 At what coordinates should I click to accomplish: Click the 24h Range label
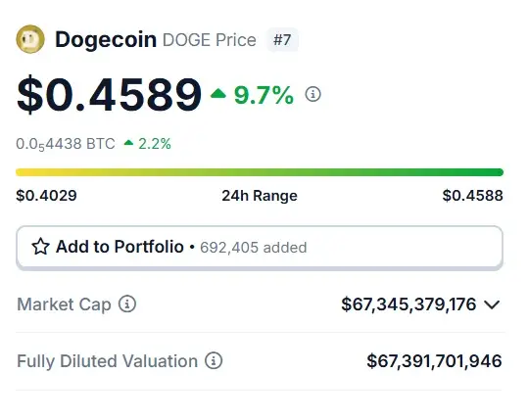tap(260, 196)
